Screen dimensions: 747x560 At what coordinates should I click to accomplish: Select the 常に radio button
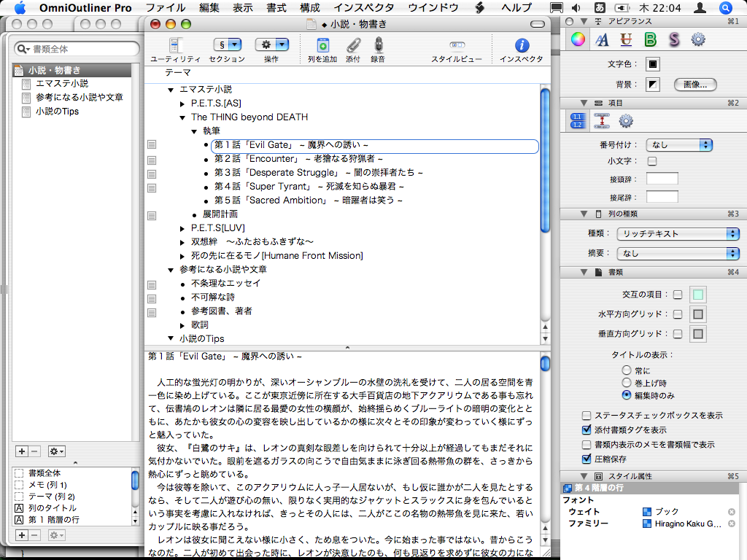pos(627,370)
